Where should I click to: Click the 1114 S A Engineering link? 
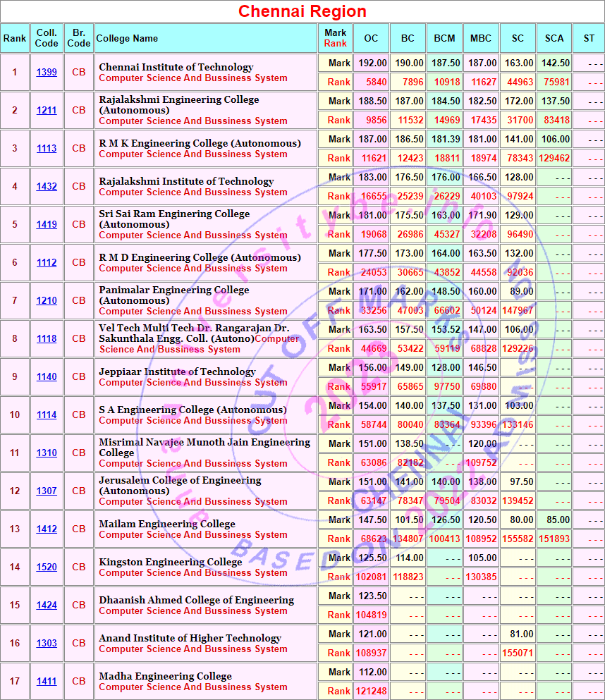pos(47,415)
